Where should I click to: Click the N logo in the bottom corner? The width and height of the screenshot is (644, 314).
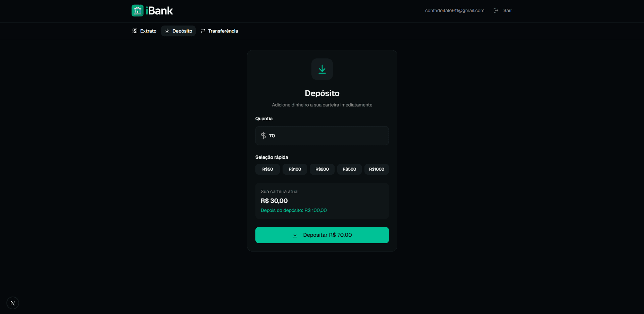pos(12,303)
